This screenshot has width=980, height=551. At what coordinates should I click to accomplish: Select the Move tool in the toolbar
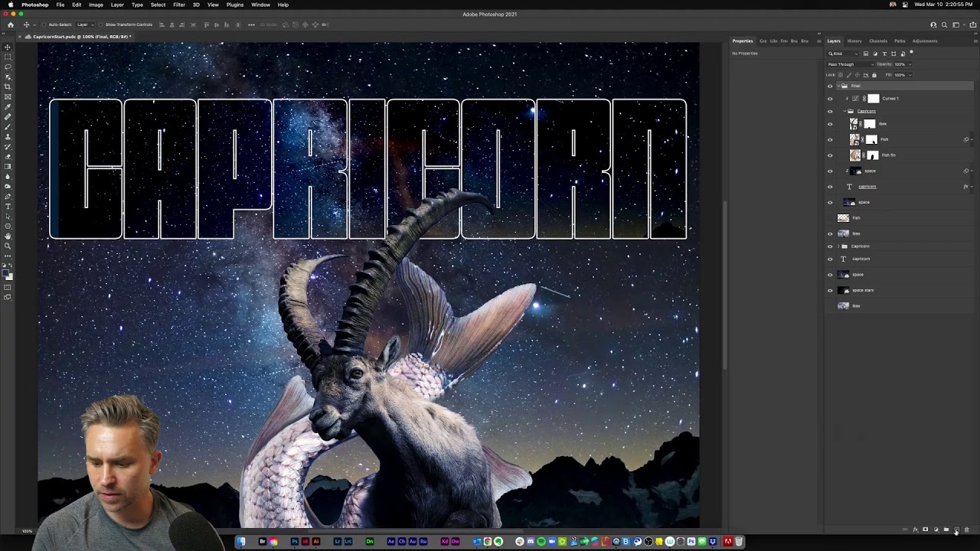pos(8,46)
